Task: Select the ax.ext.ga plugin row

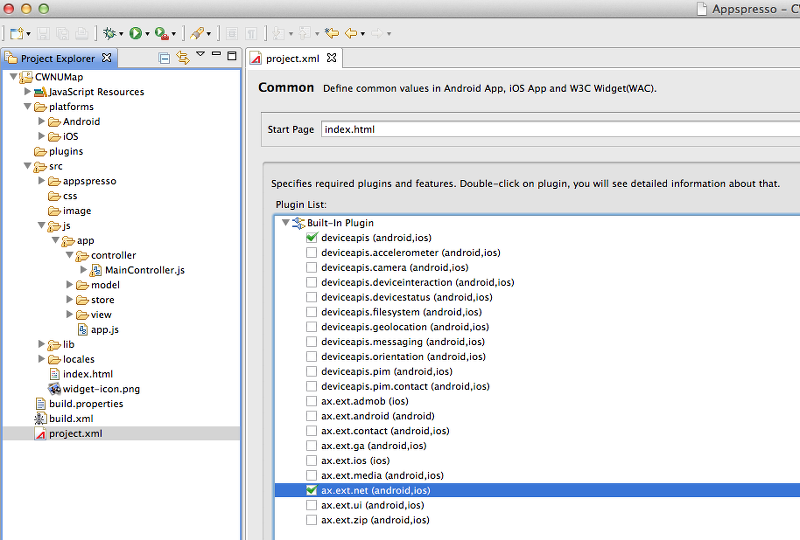Action: pyautogui.click(x=537, y=446)
